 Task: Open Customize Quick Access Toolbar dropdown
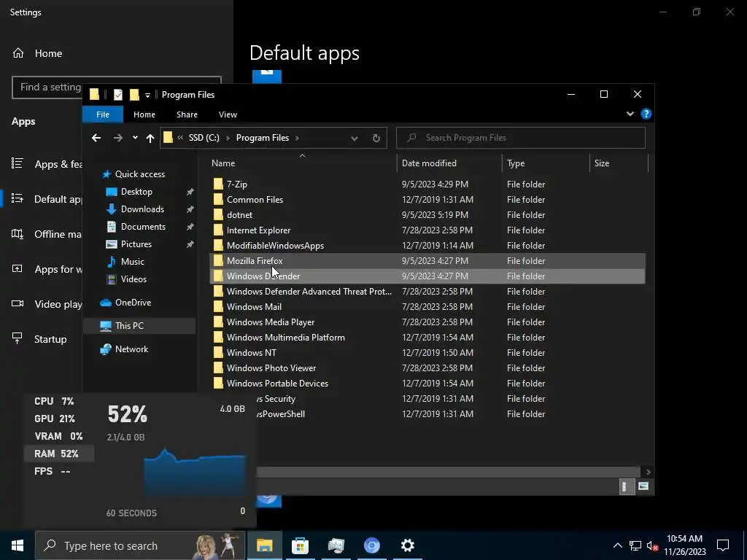(147, 96)
